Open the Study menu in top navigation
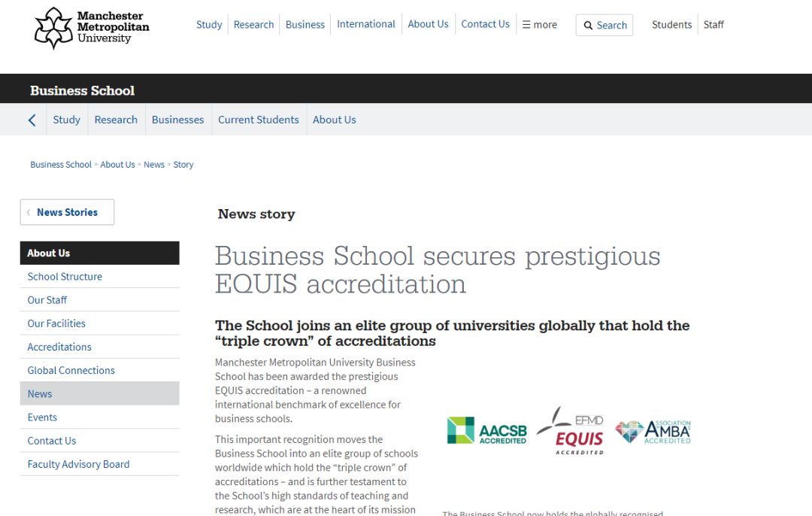Image resolution: width=812 pixels, height=516 pixels. point(209,25)
